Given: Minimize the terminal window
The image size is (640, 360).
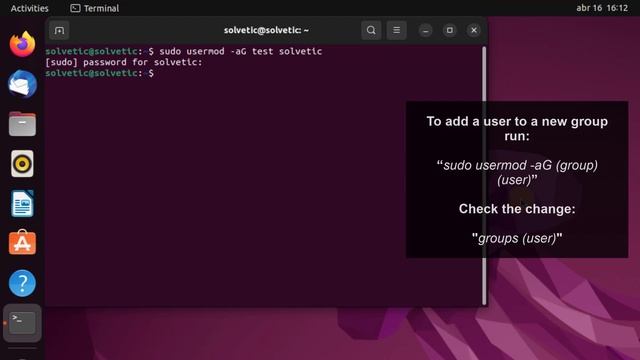Looking at the screenshot, I should [x=425, y=30].
